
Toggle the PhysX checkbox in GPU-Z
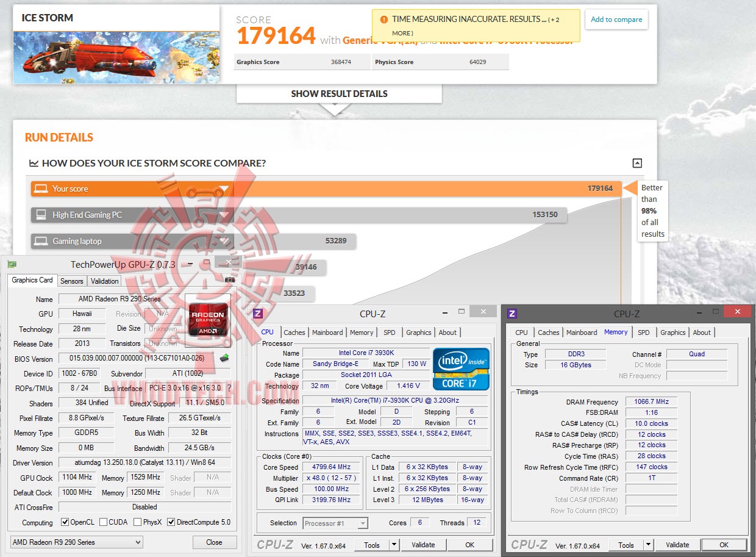(137, 522)
